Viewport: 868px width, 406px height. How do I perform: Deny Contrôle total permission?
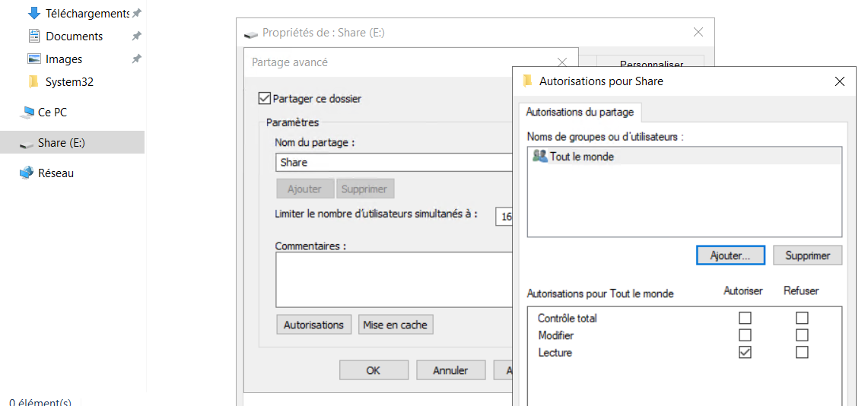(802, 318)
